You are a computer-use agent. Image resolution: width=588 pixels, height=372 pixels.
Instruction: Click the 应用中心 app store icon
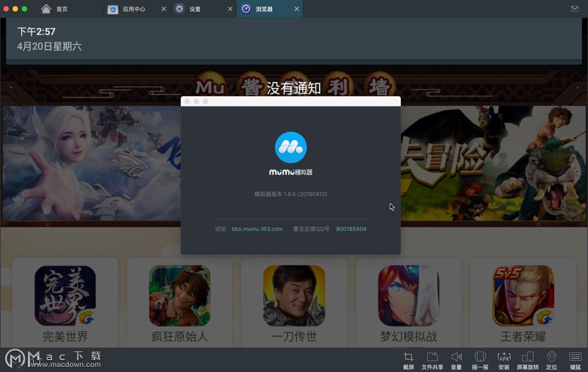113,9
